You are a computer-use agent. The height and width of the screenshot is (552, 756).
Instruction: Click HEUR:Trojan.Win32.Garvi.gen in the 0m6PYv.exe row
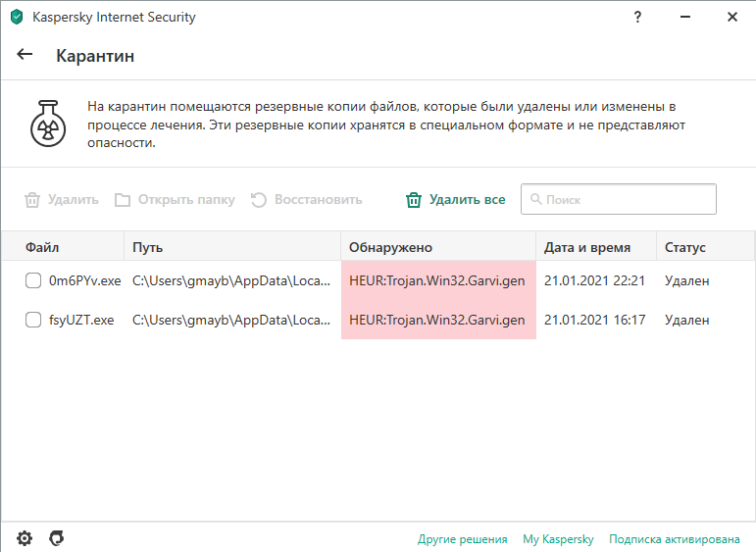point(436,280)
